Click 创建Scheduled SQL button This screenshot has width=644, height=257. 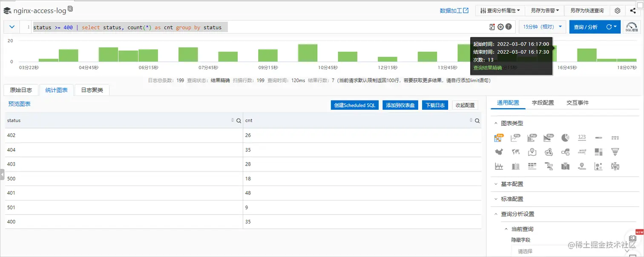355,105
